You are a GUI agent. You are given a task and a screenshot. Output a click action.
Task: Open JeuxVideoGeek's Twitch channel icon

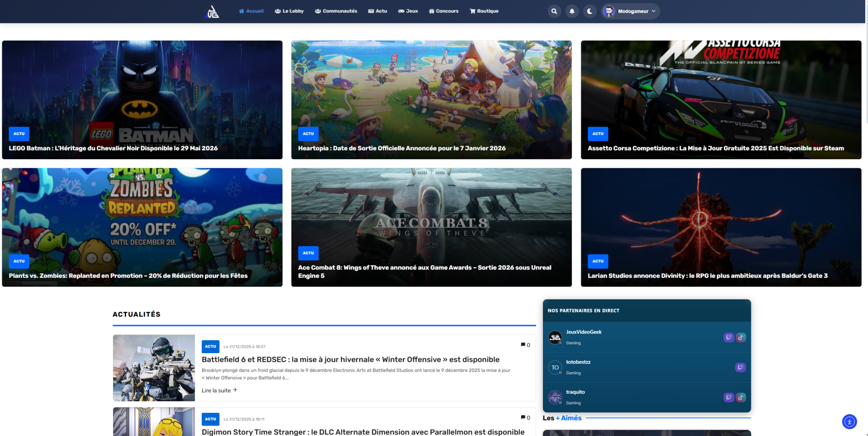[x=728, y=337]
